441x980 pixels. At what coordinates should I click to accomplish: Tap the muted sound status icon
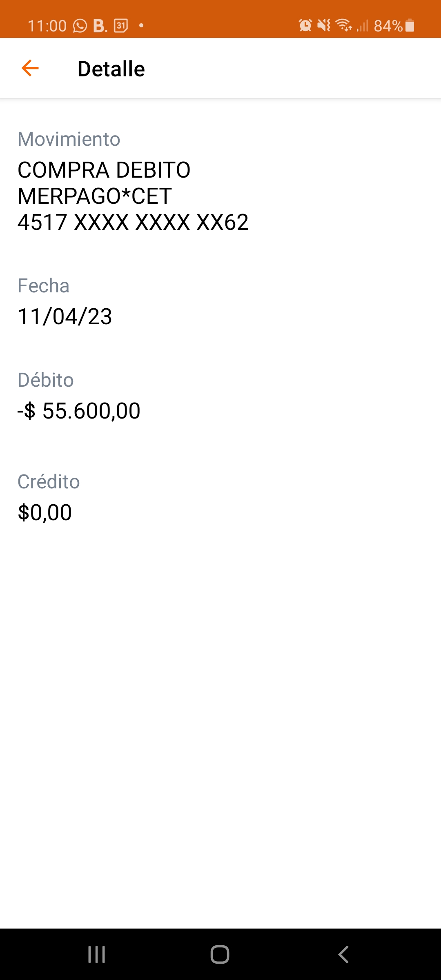click(324, 26)
